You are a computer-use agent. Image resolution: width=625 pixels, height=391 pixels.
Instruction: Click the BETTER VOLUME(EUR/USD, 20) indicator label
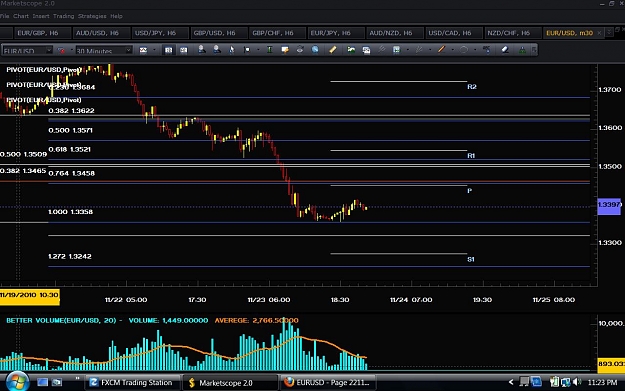click(x=61, y=320)
